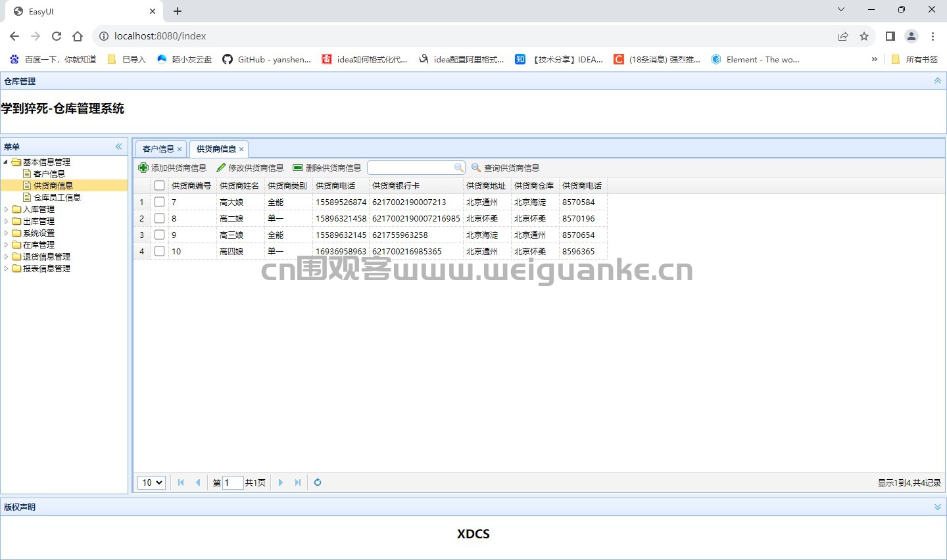The height and width of the screenshot is (560, 947).
Task: Collapse the 菜单 side panel
Action: 119,147
